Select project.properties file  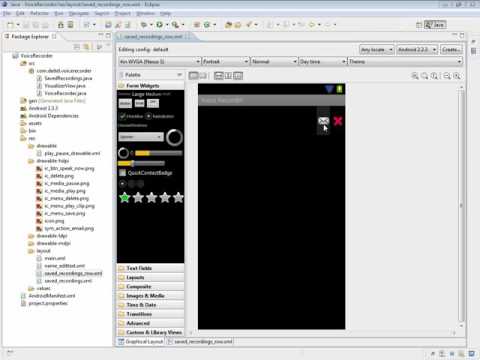[48, 303]
